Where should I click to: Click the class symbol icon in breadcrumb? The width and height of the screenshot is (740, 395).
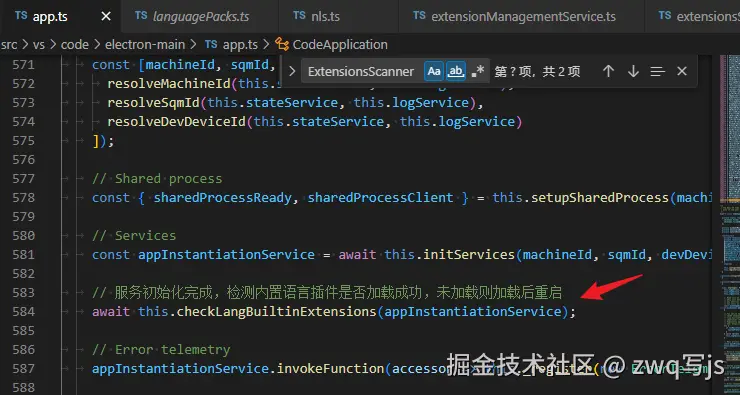[x=282, y=44]
